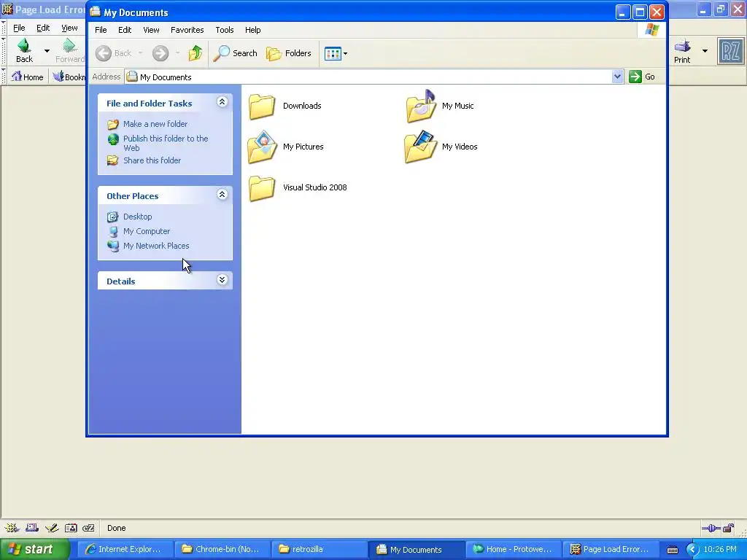Click the Go button next to address bar

642,77
